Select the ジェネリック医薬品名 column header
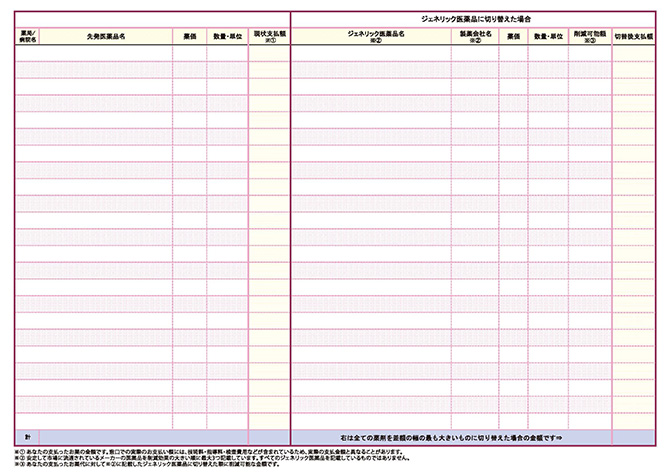Image resolution: width=668 pixels, height=473 pixels. click(371, 35)
